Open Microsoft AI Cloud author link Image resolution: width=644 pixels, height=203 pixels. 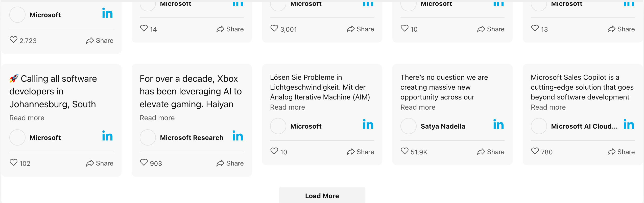point(584,126)
